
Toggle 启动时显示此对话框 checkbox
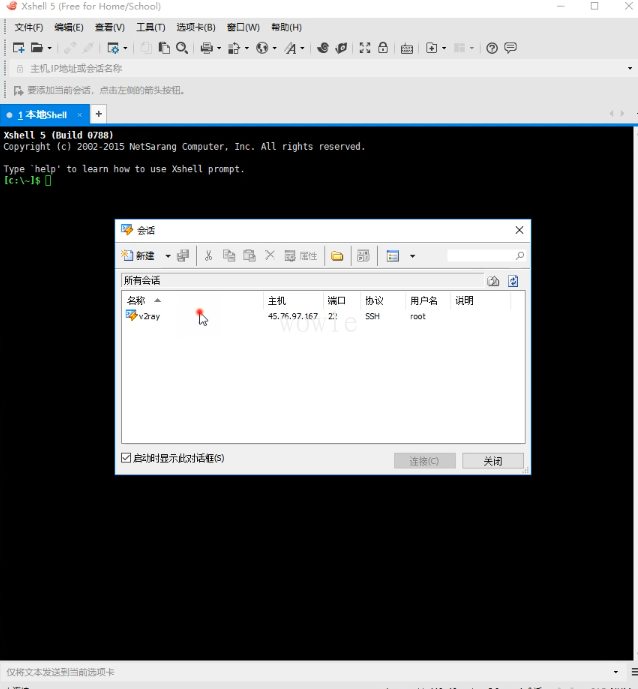click(126, 458)
